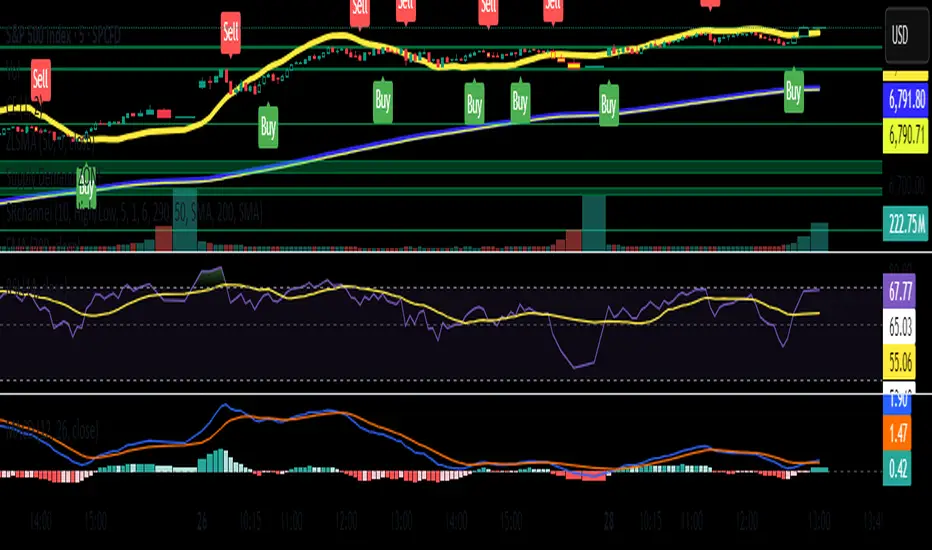
Task: Open the USD currency selector
Action: pyautogui.click(x=906, y=36)
